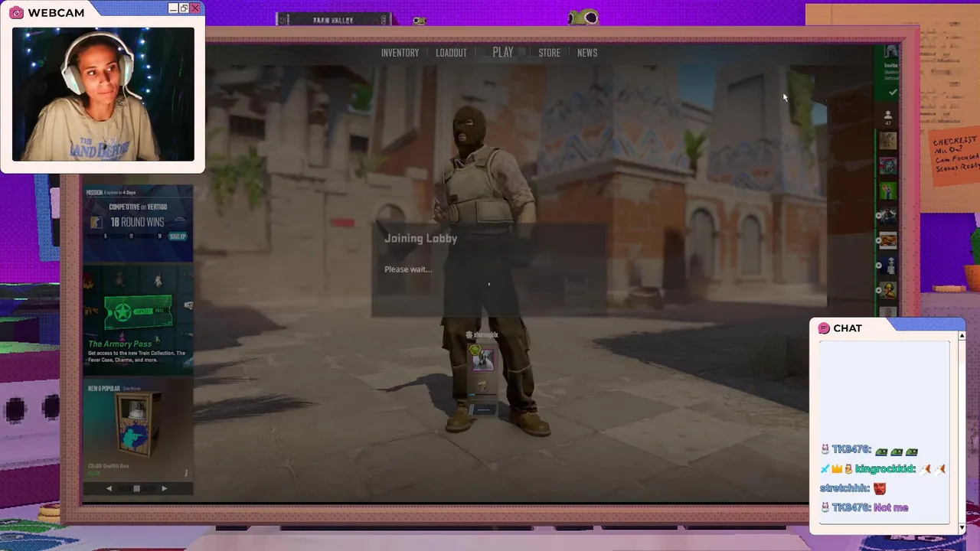Switch to the PLAY tab
This screenshot has width=980, height=551.
[x=503, y=52]
